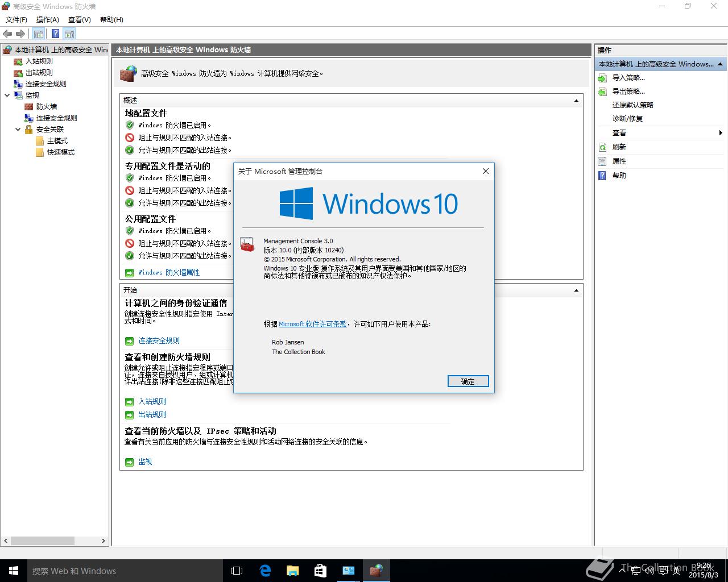The height and width of the screenshot is (582, 728).
Task: Click the Forward arrow in toolbar
Action: click(20, 34)
